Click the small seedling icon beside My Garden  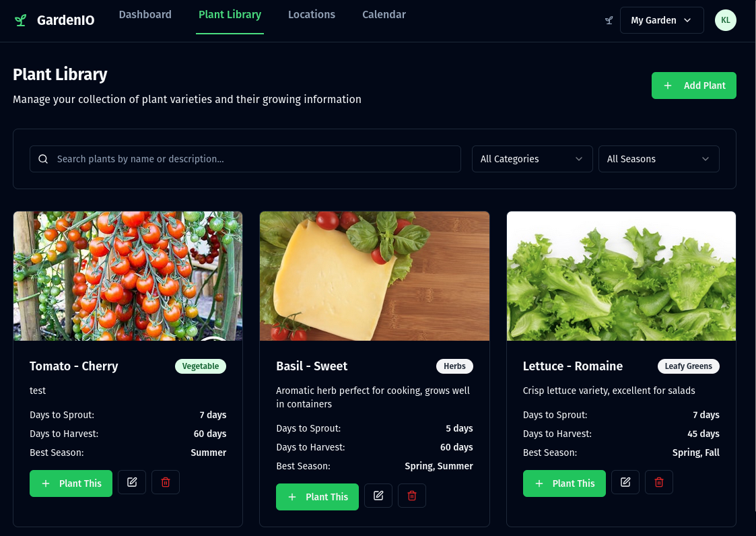609,20
